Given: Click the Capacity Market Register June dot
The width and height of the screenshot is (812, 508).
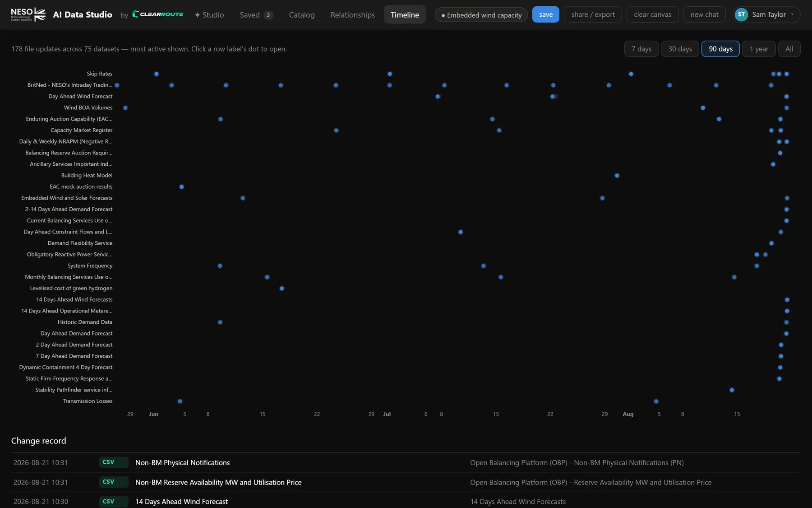Looking at the screenshot, I should (336, 130).
